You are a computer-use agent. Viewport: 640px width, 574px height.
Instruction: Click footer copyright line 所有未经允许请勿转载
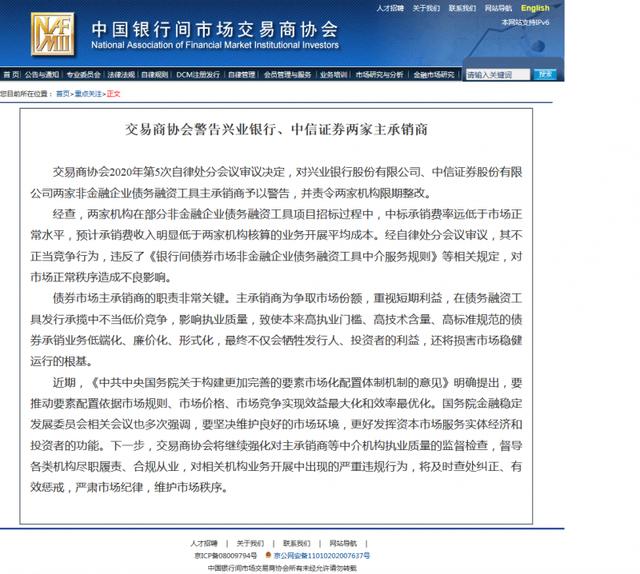pyautogui.click(x=282, y=567)
